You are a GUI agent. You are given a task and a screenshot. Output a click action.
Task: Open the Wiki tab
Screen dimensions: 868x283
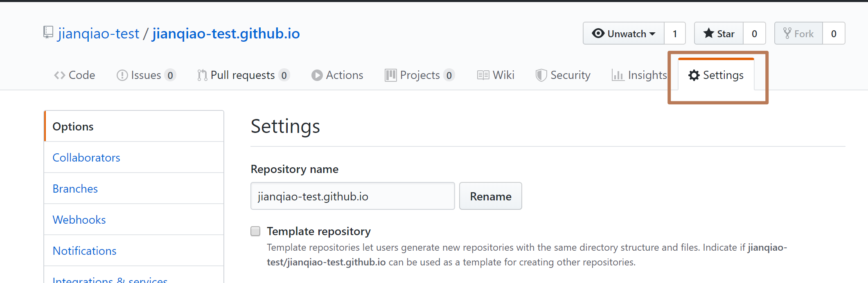(x=496, y=75)
